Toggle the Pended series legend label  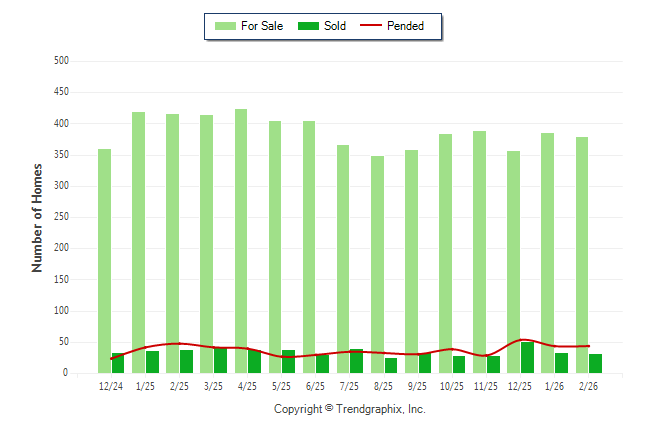[405, 26]
